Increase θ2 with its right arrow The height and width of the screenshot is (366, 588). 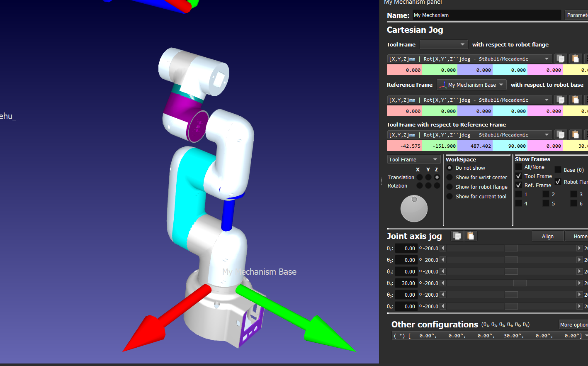579,260
